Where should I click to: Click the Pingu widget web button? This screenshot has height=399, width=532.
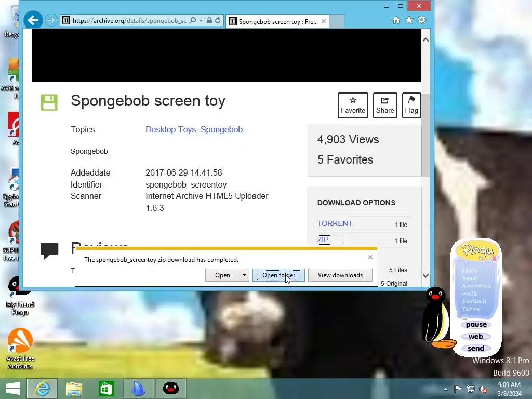tap(476, 337)
